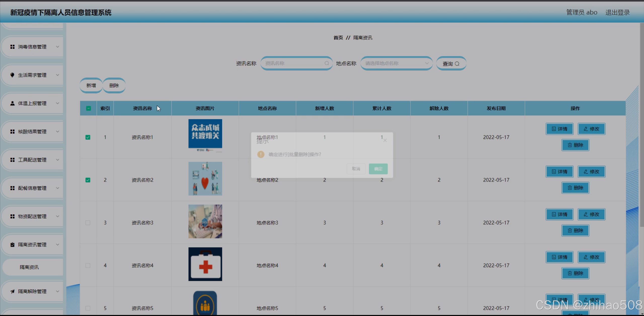Click the warning icon in the prompt dialog
644x316 pixels.
tap(261, 154)
